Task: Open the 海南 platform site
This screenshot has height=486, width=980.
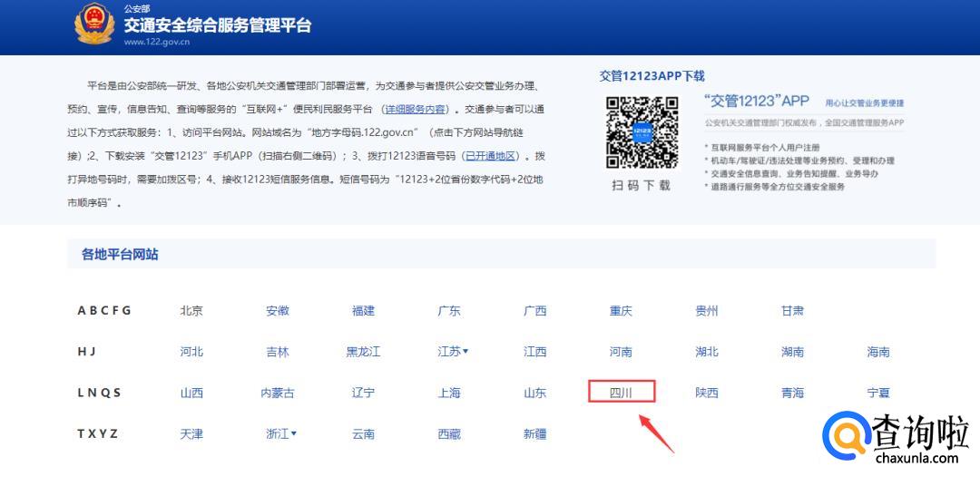Action: 878,352
